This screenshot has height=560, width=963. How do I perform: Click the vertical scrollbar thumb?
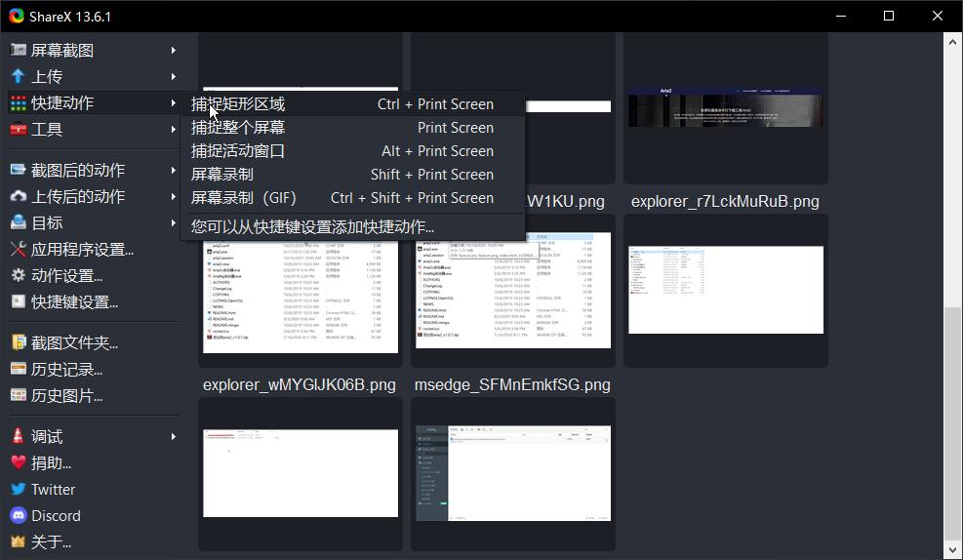[952, 423]
